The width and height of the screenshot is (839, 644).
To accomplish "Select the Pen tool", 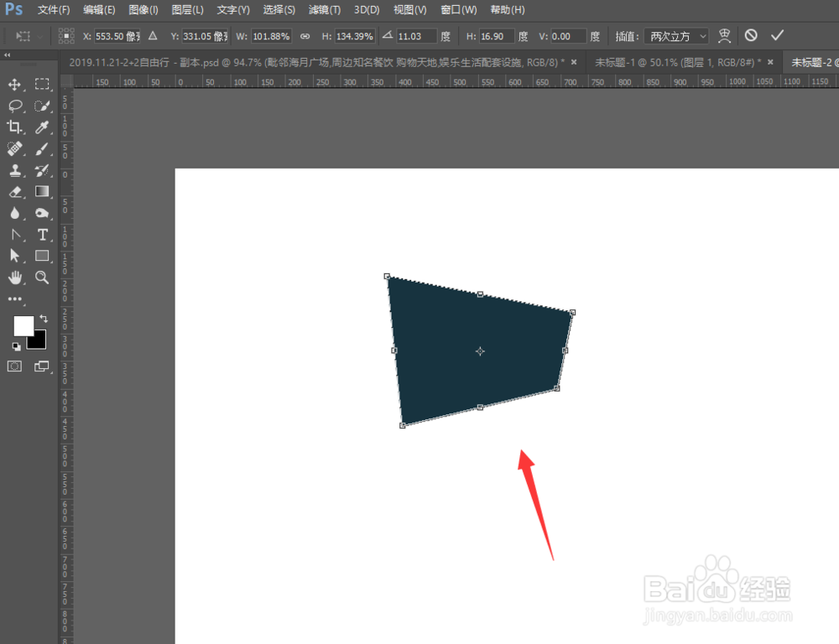I will click(x=14, y=234).
